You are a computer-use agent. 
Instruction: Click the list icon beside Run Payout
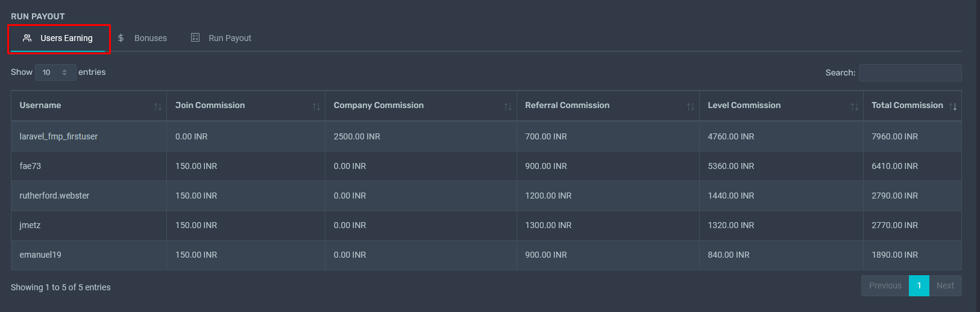click(x=195, y=38)
